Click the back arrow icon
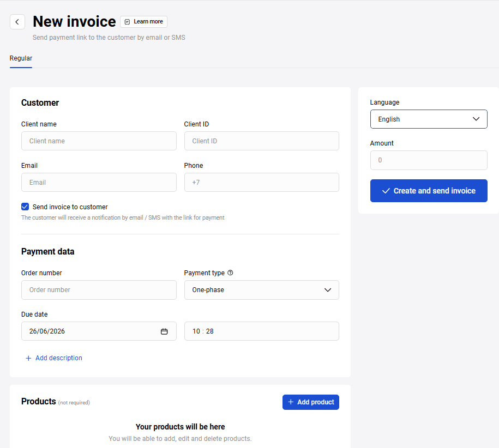 (x=17, y=22)
